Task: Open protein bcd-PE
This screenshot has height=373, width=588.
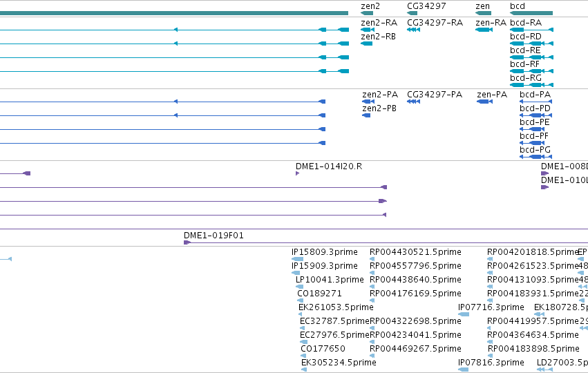Action: tap(535, 122)
